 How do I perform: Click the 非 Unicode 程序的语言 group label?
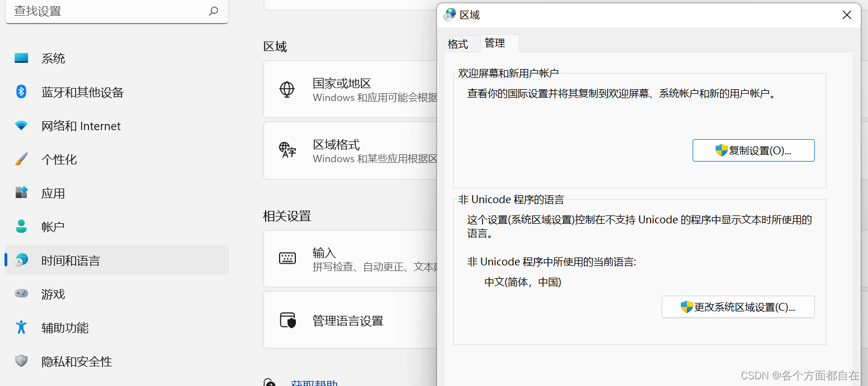point(511,199)
